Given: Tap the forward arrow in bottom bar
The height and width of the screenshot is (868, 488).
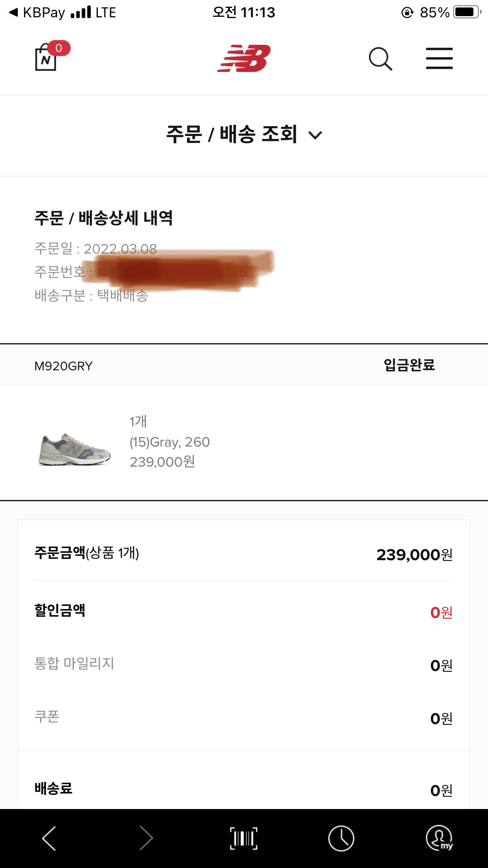Looking at the screenshot, I should point(146,838).
